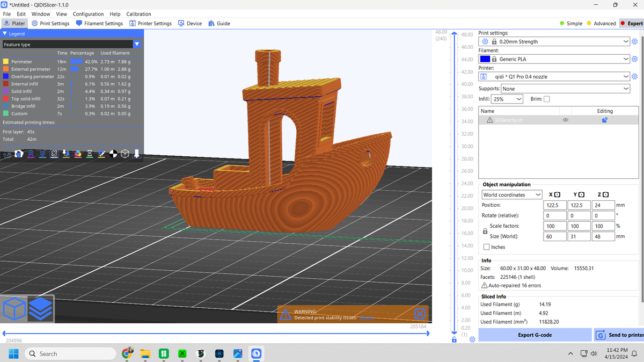
Task: Open the Supports dropdown
Action: pyautogui.click(x=566, y=89)
